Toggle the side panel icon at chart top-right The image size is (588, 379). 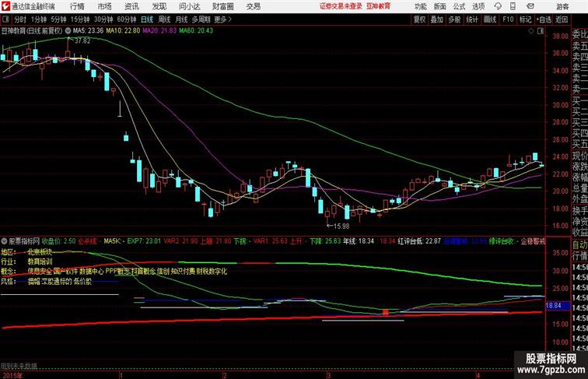[x=541, y=31]
